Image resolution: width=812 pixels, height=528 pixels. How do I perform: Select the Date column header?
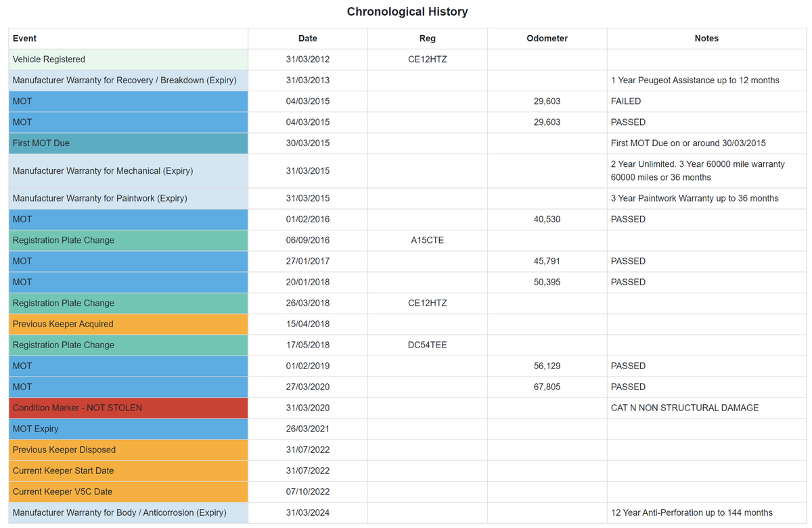pos(308,39)
